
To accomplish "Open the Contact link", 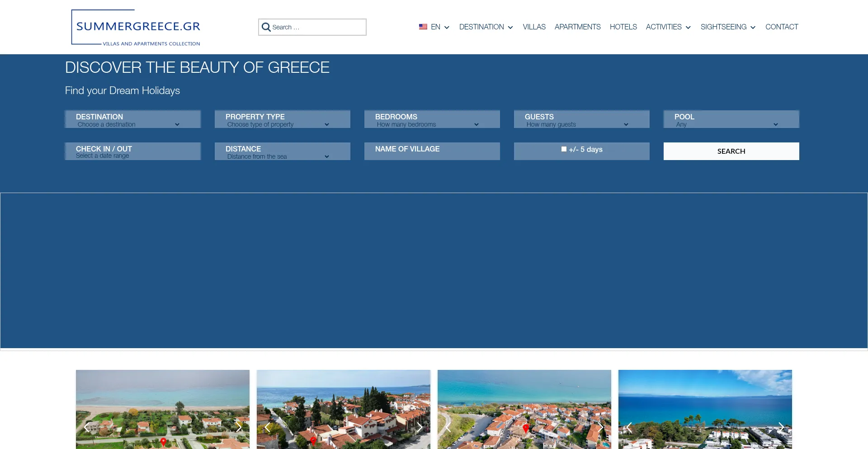I will pos(782,27).
